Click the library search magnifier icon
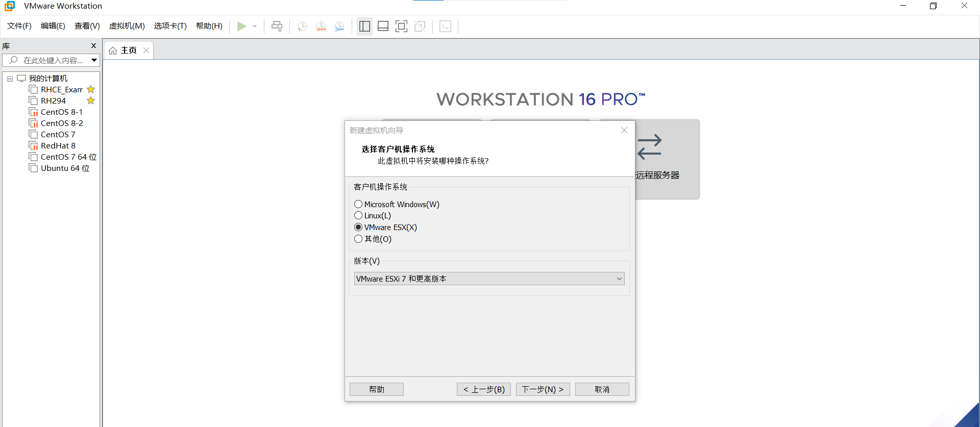Screen dimensions: 980x427 click(x=14, y=60)
